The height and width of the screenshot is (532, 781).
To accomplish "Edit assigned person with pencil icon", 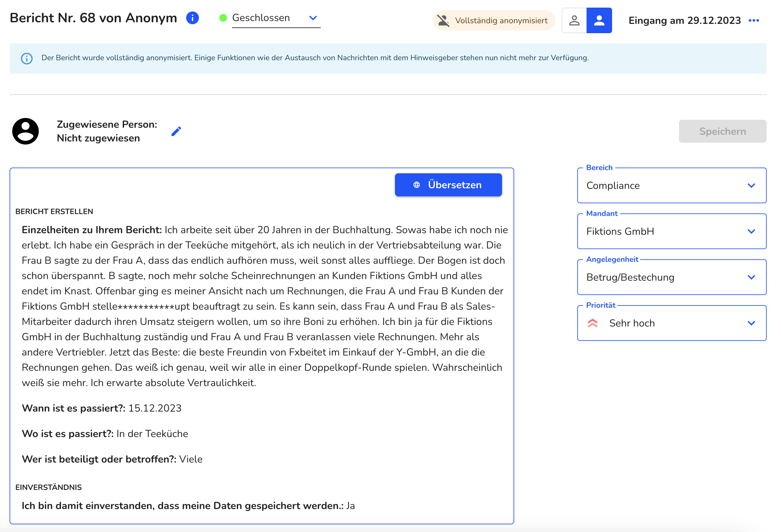I will coord(176,131).
